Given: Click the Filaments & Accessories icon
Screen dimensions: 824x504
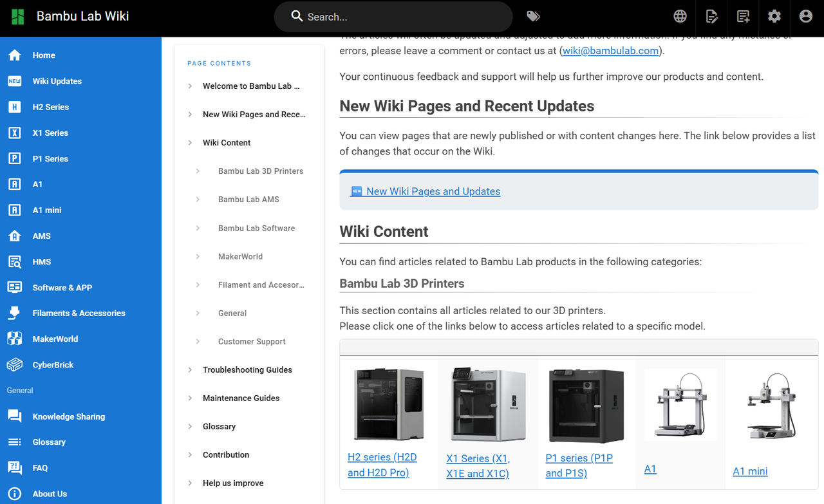Looking at the screenshot, I should tap(15, 313).
